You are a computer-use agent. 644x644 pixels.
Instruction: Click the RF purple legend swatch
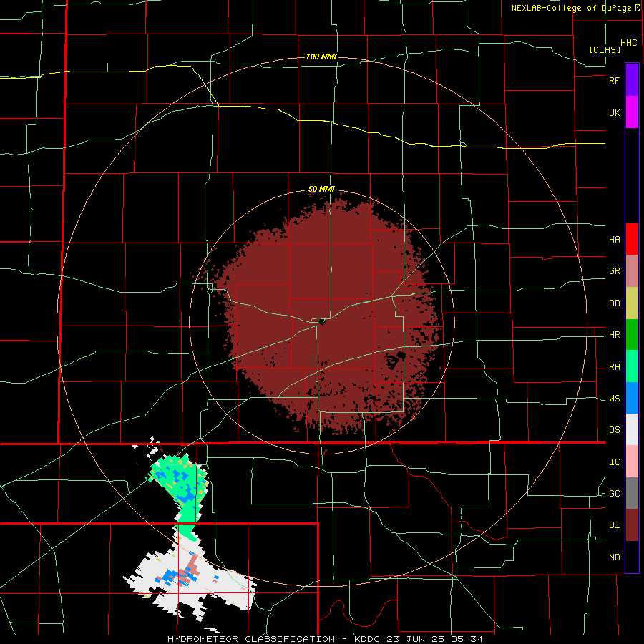pyautogui.click(x=632, y=79)
